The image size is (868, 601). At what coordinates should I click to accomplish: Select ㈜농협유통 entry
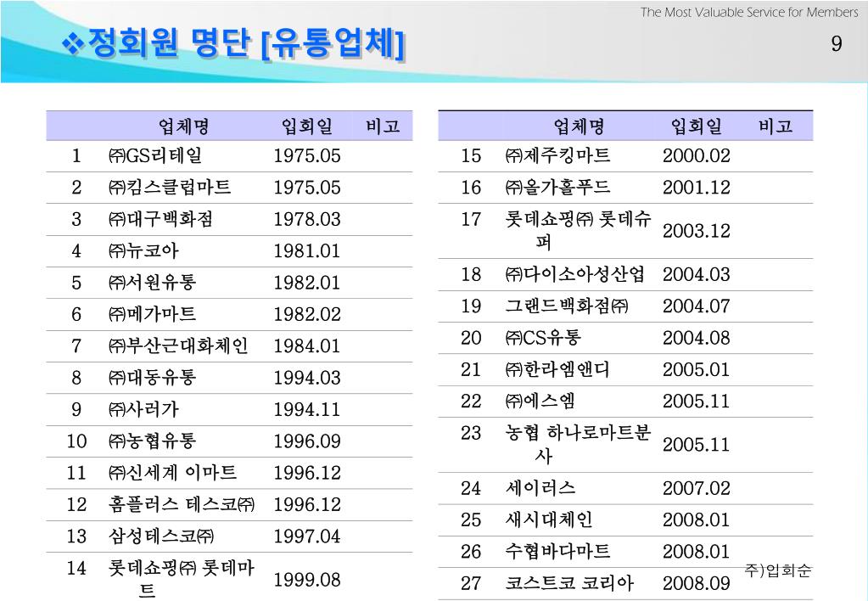tap(152, 441)
